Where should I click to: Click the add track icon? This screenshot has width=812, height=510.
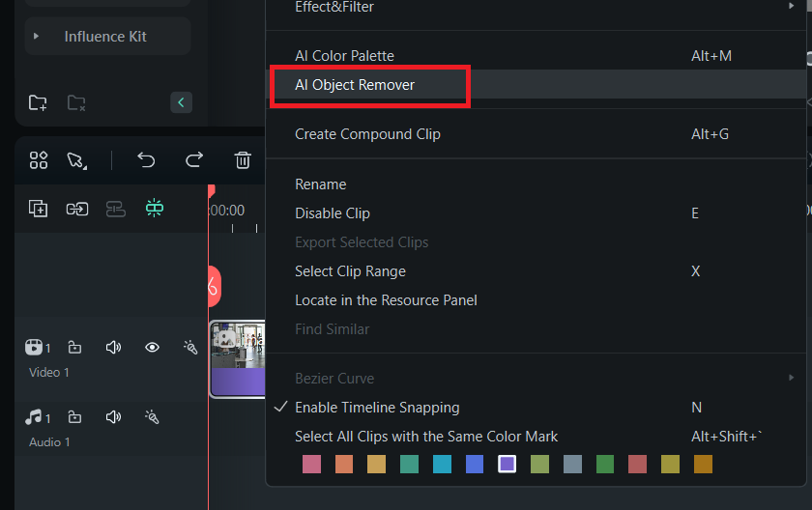pyautogui.click(x=39, y=209)
